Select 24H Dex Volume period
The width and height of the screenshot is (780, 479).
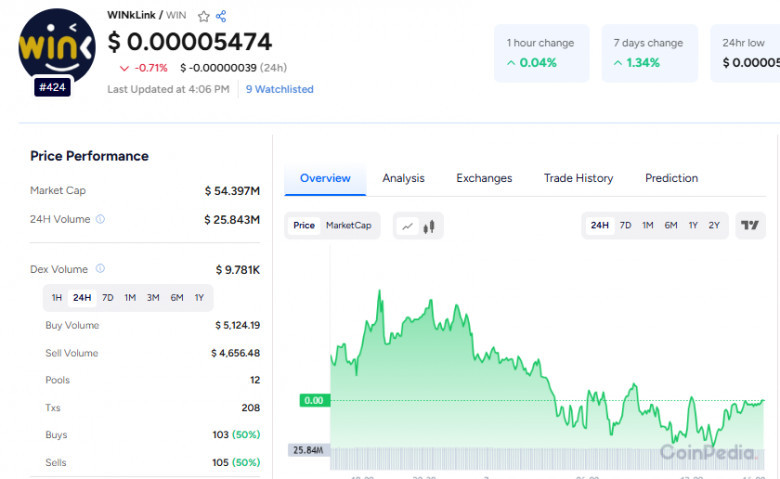[82, 297]
